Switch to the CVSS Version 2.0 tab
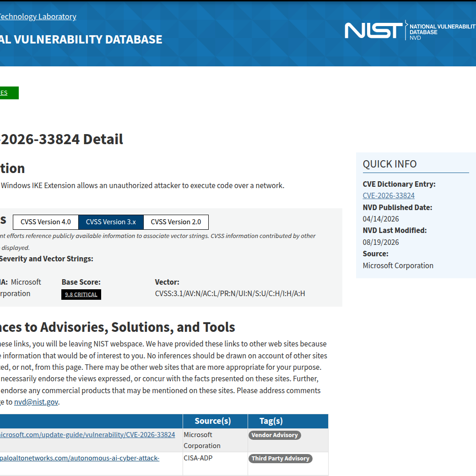476x476 pixels. pyautogui.click(x=176, y=222)
